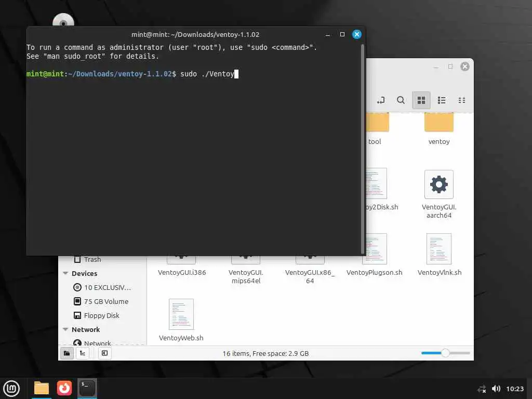Adjust the icon zoom slider
The height and width of the screenshot is (399, 532).
point(445,353)
